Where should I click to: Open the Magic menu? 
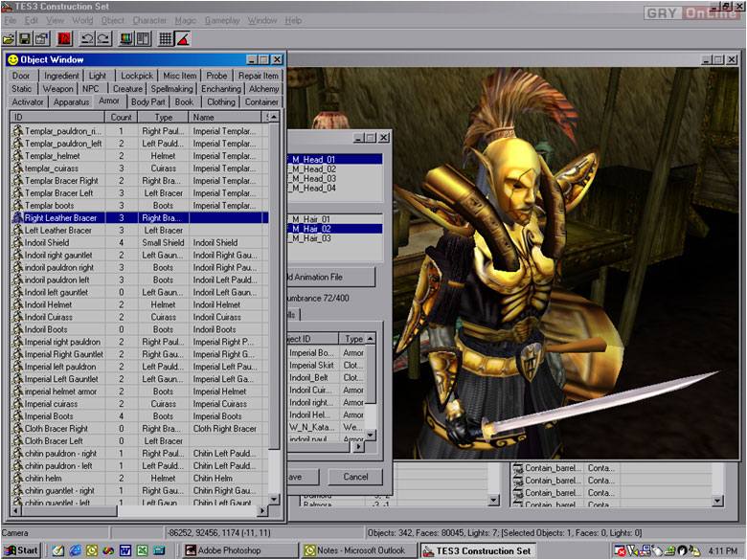pos(186,20)
